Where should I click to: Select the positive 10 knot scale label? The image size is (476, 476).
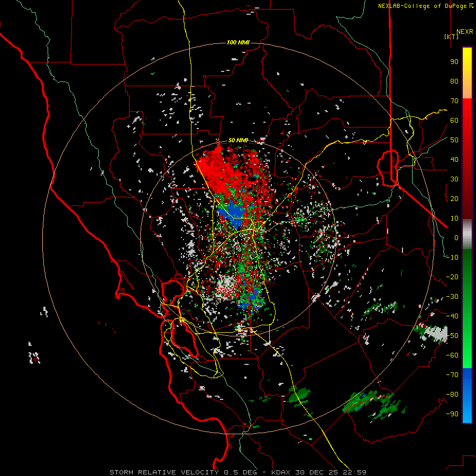click(x=454, y=218)
